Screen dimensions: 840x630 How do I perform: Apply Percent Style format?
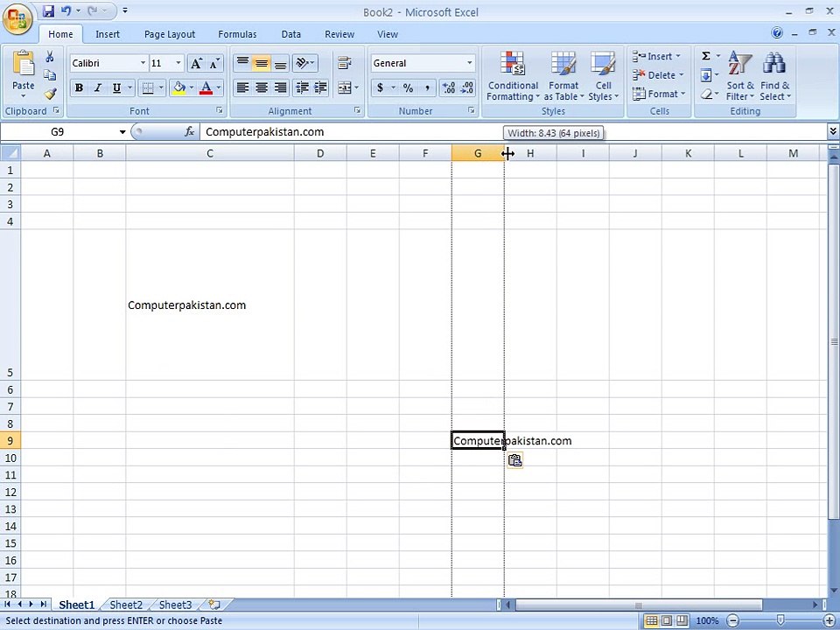(409, 87)
